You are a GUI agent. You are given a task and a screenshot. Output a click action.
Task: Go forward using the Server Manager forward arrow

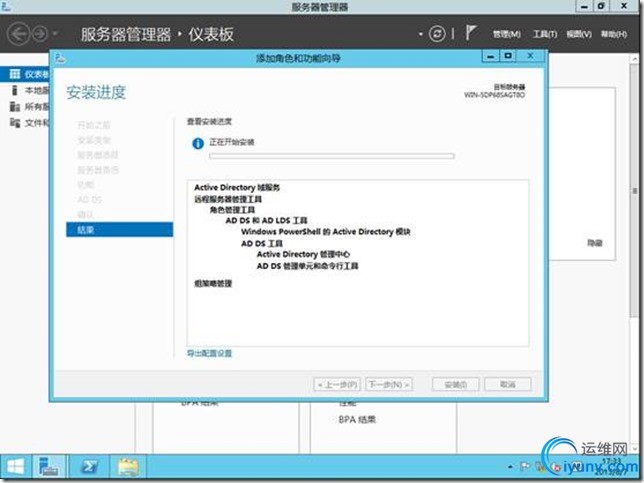[40, 34]
